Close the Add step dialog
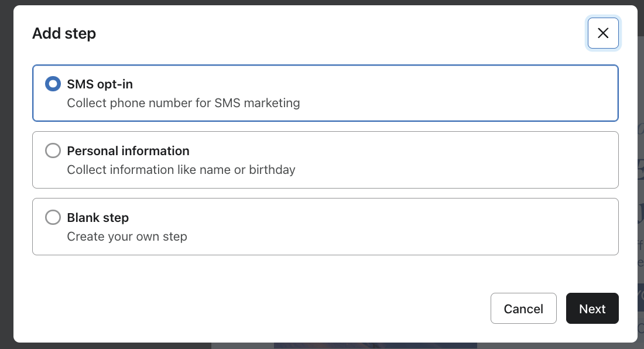The height and width of the screenshot is (349, 644). [x=603, y=33]
